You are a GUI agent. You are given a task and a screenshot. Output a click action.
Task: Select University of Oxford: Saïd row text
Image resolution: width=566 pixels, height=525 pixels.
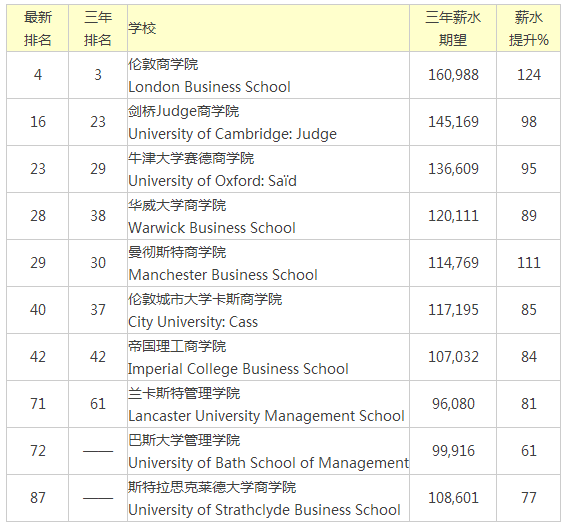212,181
